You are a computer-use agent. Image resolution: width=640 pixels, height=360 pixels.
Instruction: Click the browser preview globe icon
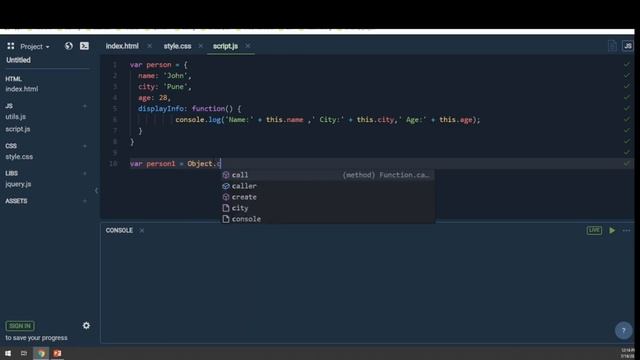(69, 46)
